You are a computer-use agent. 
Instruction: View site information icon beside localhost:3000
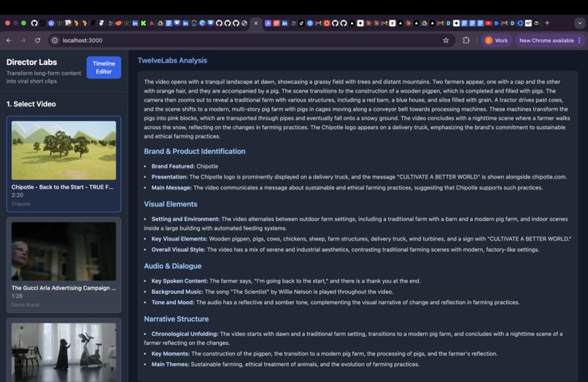click(x=55, y=41)
